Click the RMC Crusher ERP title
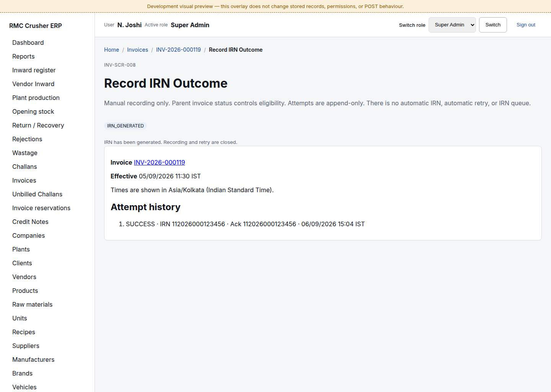551x392 pixels. [36, 26]
